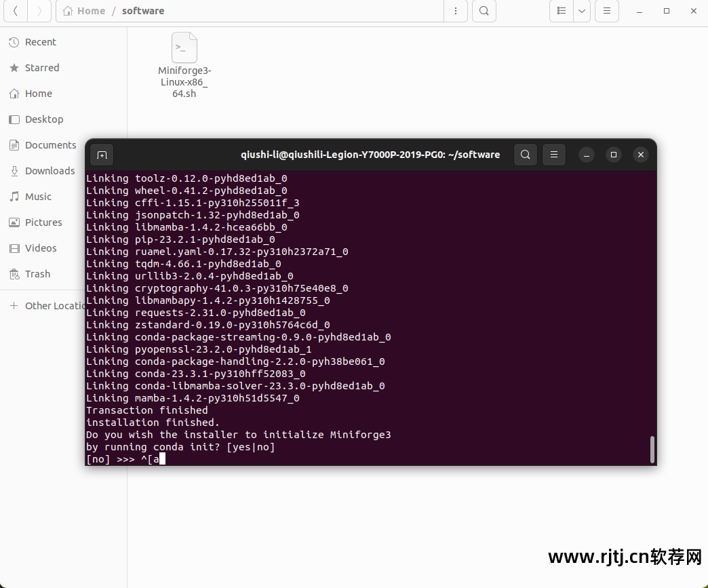Click the 'Linking pip-23.2.1' terminal line
The width and height of the screenshot is (708, 588).
[180, 239]
